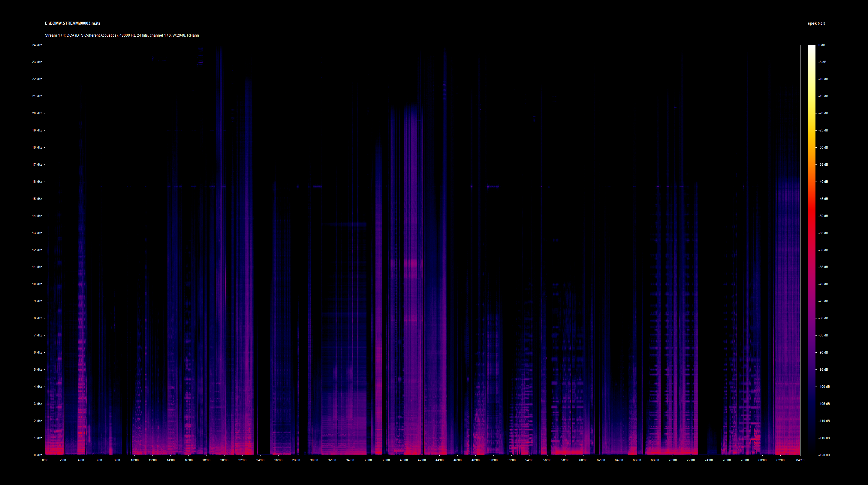Image resolution: width=868 pixels, height=485 pixels.
Task: Click the 84:13 end time label
Action: tap(800, 460)
